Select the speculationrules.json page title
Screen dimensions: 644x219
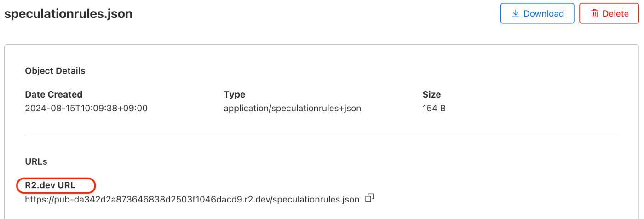tap(68, 14)
